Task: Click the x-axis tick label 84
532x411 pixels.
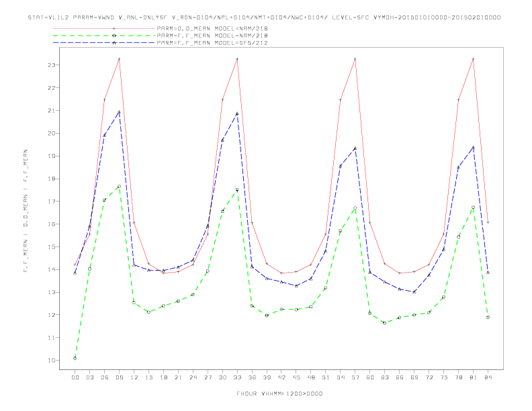Action: (488, 377)
